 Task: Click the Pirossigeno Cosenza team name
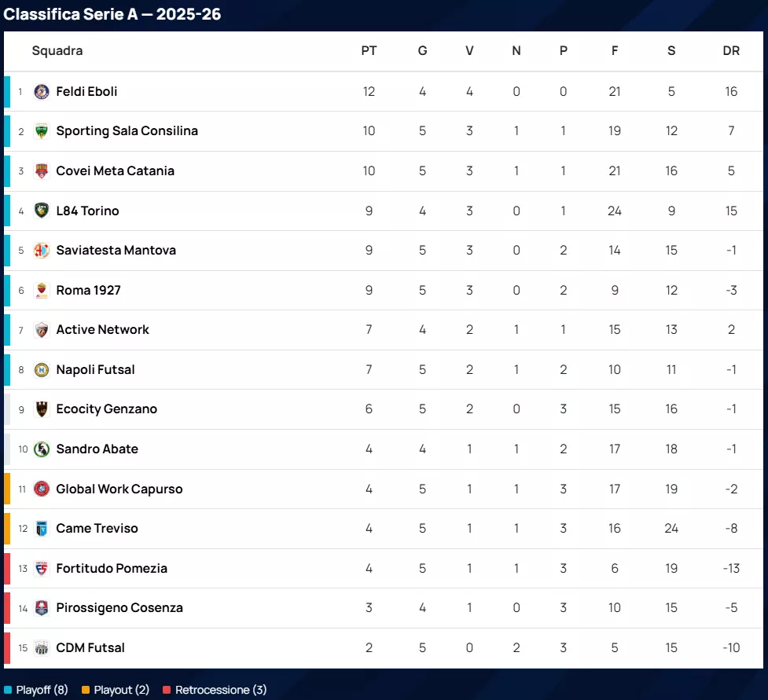click(x=119, y=608)
